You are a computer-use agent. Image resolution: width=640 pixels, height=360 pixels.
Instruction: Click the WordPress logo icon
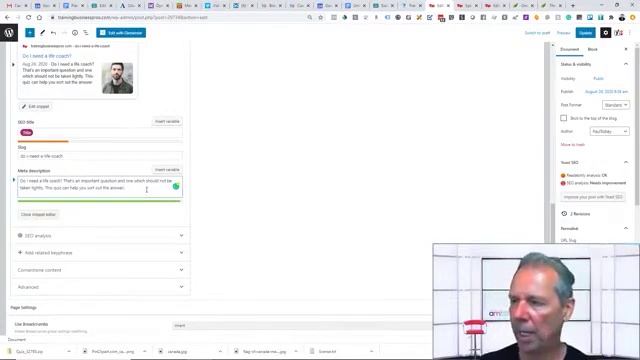[9, 33]
